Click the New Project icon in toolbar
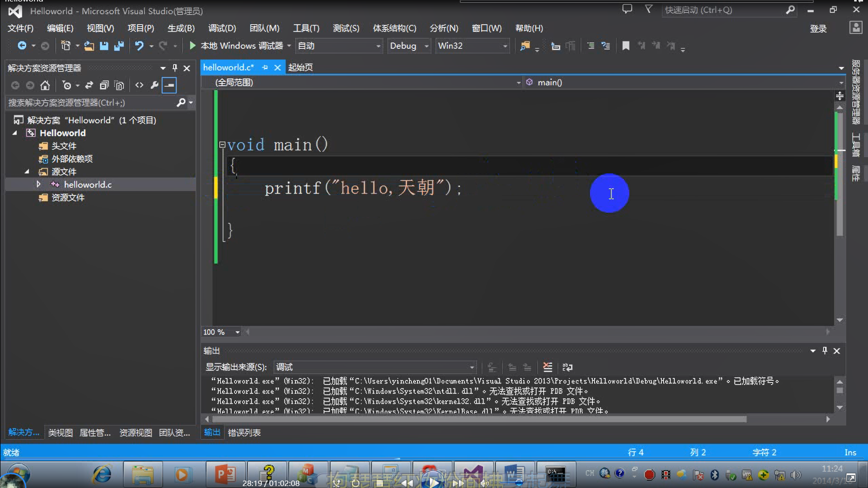The height and width of the screenshot is (488, 868). point(66,46)
